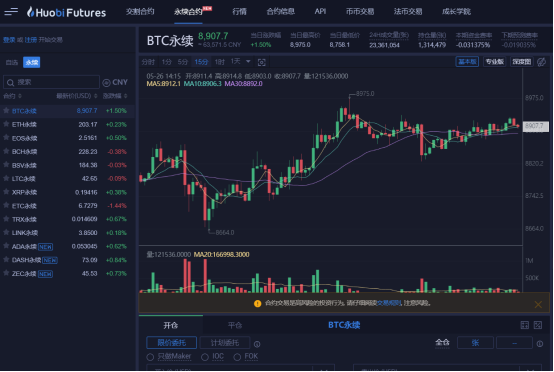554x372 pixels.
Task: Favorite LINK永续 with its star
Action: tap(6, 232)
